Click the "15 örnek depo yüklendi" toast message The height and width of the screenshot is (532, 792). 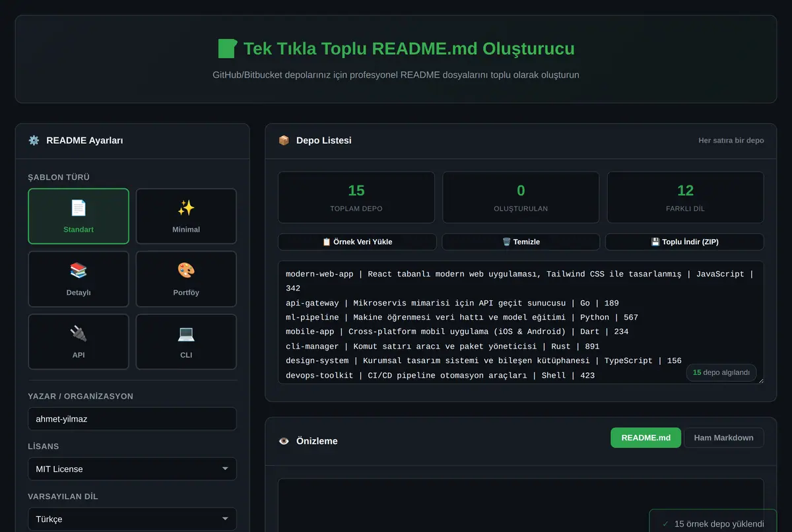[x=719, y=524]
